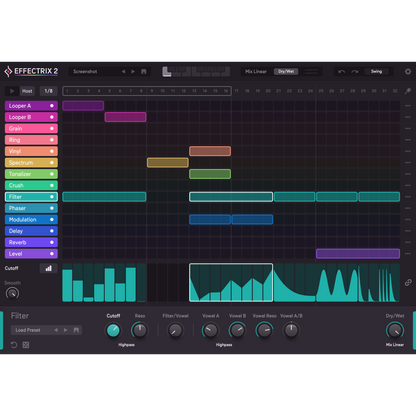Save the Filter effect preset
416x416 pixels.
[x=76, y=330]
